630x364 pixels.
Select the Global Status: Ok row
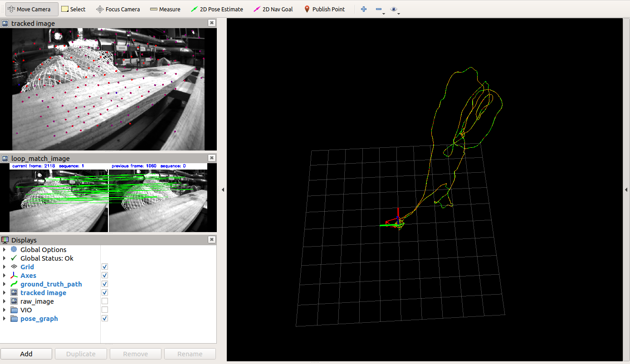(x=47, y=258)
